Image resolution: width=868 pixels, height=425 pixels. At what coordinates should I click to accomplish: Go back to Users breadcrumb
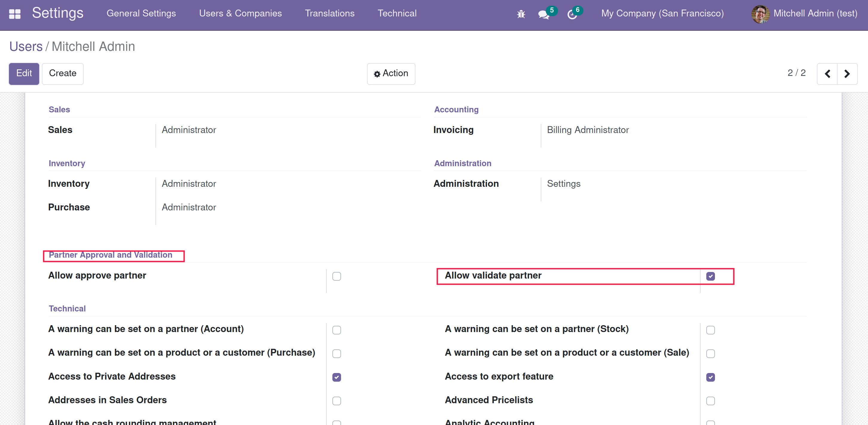(26, 47)
